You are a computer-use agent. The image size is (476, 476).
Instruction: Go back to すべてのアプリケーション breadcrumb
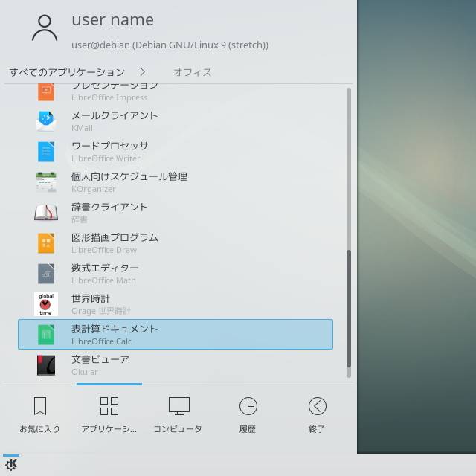tap(67, 72)
